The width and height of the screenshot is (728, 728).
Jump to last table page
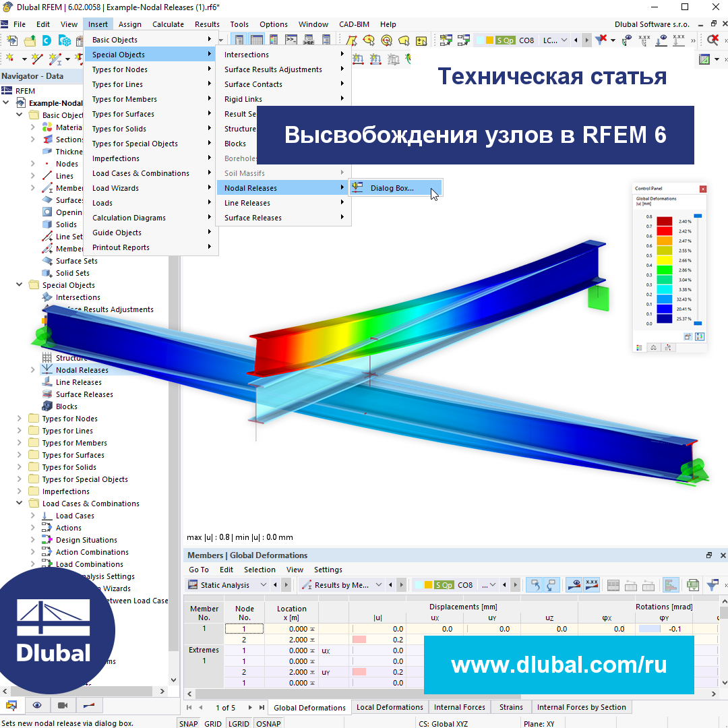pos(262,707)
